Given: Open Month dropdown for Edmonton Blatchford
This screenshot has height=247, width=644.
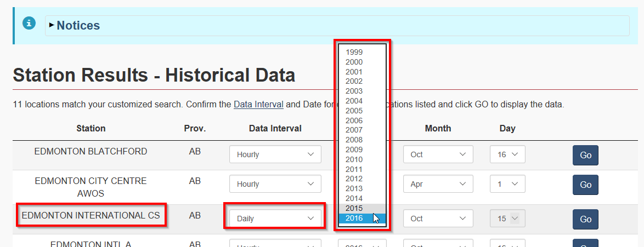Looking at the screenshot, I should pos(438,154).
